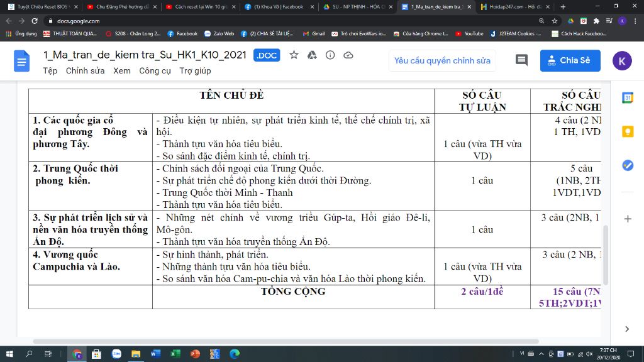Open the Cách Hack Facebook bookmark

[579, 34]
